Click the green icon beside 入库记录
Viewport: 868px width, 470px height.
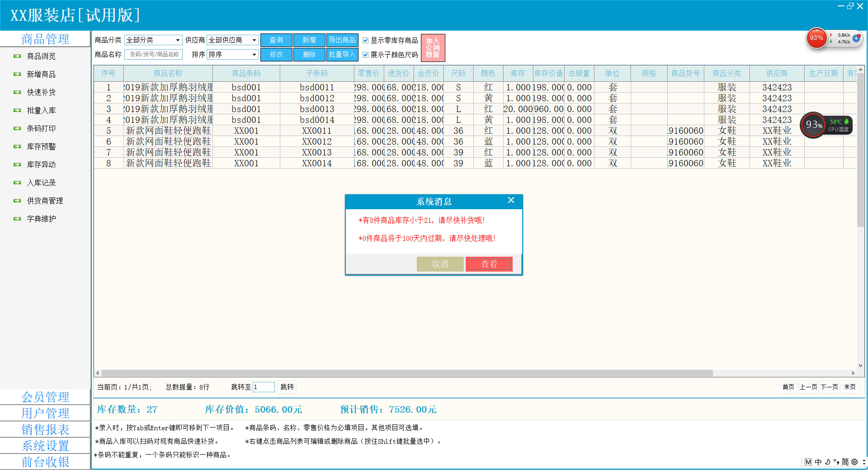coord(17,183)
